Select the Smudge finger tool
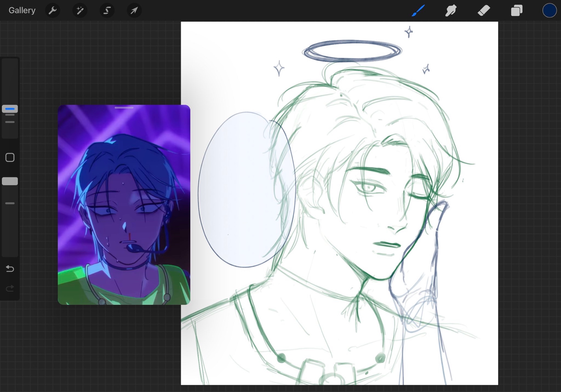 point(451,11)
